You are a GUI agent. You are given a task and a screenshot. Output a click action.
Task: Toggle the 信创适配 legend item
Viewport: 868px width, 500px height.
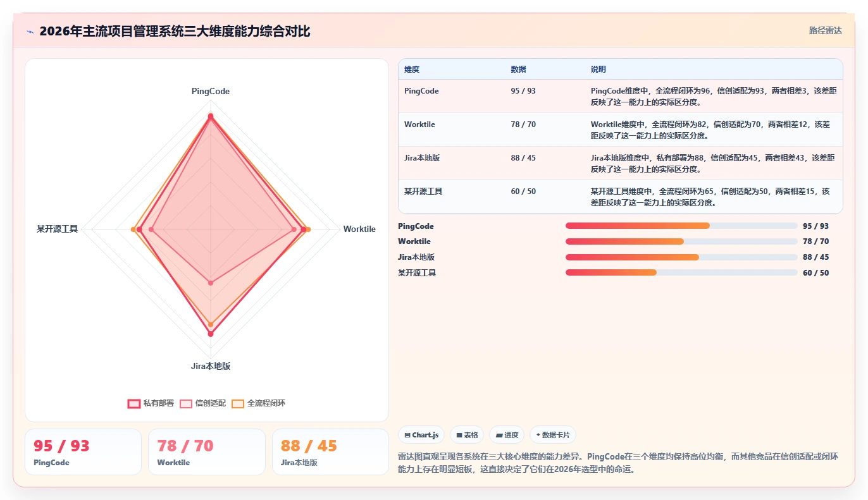202,403
